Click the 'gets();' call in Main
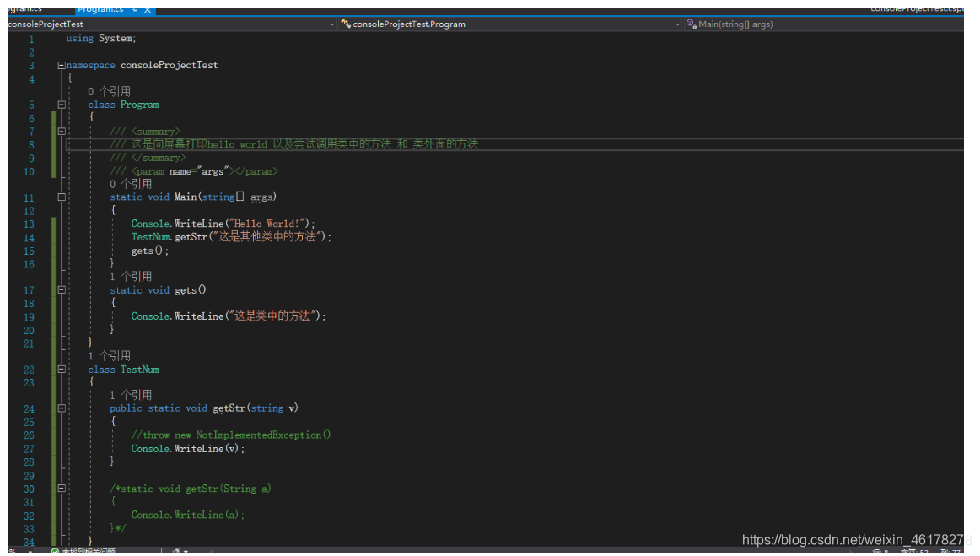The height and width of the screenshot is (556, 980). (150, 251)
